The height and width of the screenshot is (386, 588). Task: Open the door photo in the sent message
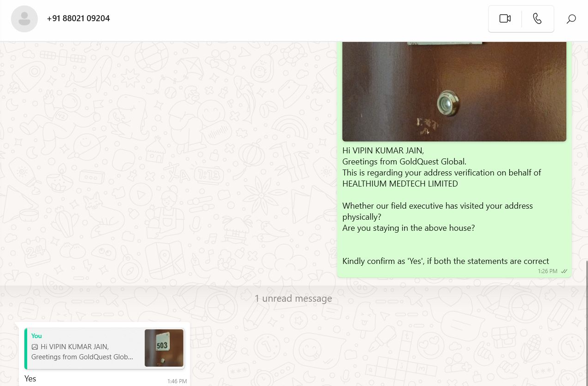click(x=454, y=91)
